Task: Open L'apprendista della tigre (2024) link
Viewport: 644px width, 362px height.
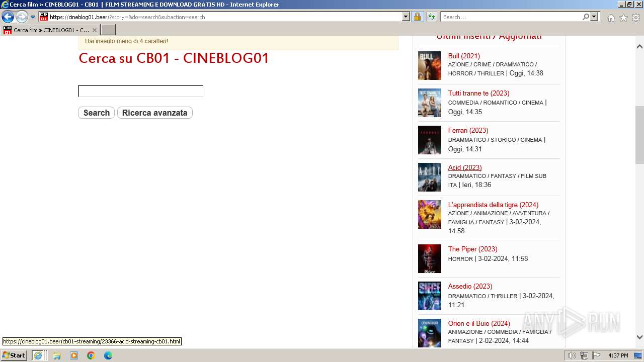Action: 493,205
